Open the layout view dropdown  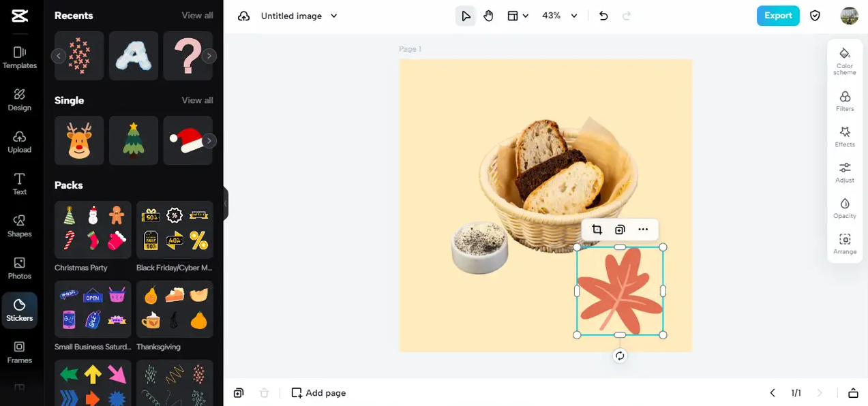click(518, 16)
